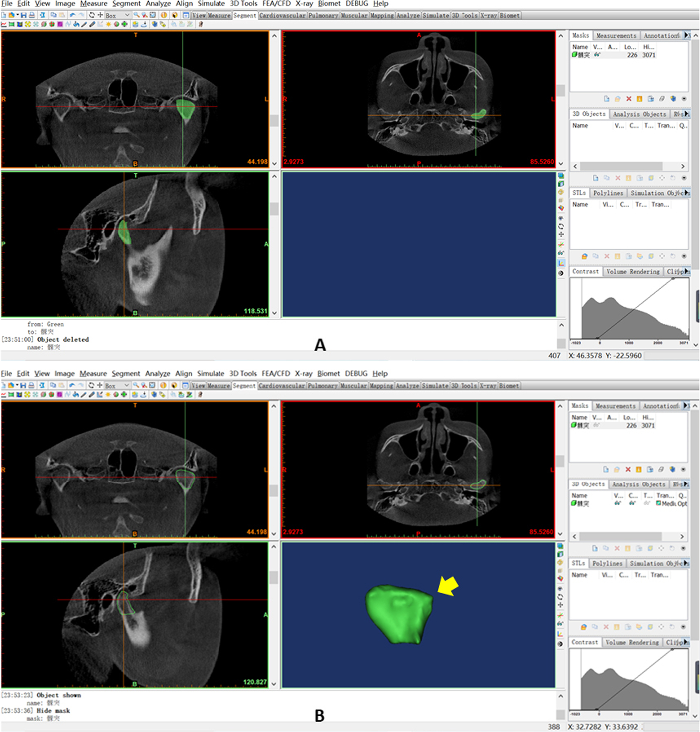Click the Polylines tab in top window

click(608, 193)
